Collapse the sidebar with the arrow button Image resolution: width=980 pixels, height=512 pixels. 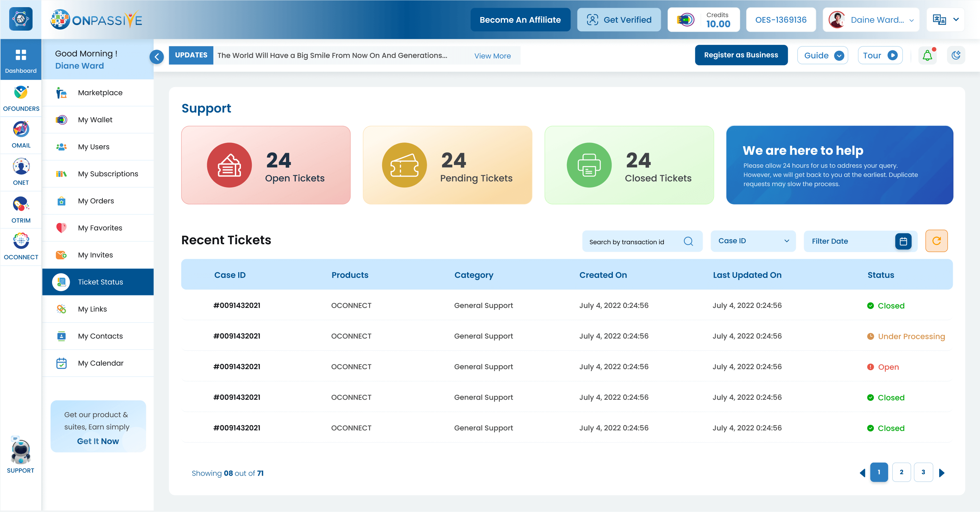pos(157,57)
